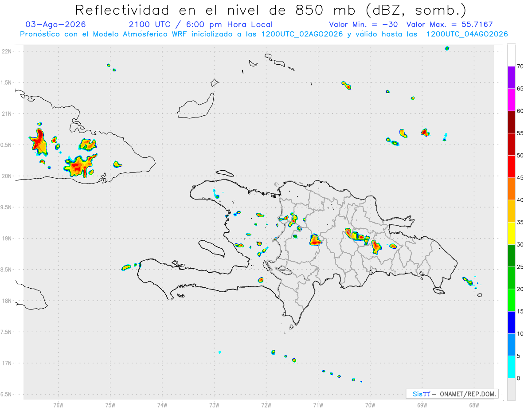Click the purple 65-70 dBZ colorbar segment
532x411 pixels.
(x=511, y=77)
